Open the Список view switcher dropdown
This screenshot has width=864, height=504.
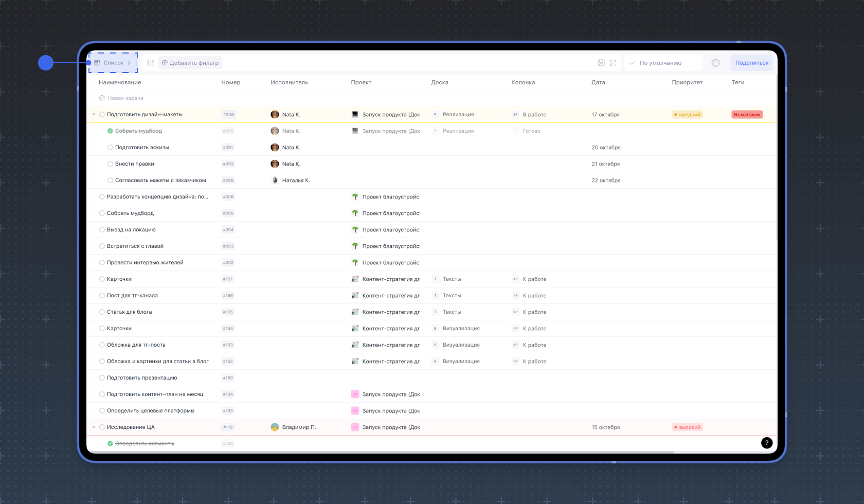coord(113,63)
